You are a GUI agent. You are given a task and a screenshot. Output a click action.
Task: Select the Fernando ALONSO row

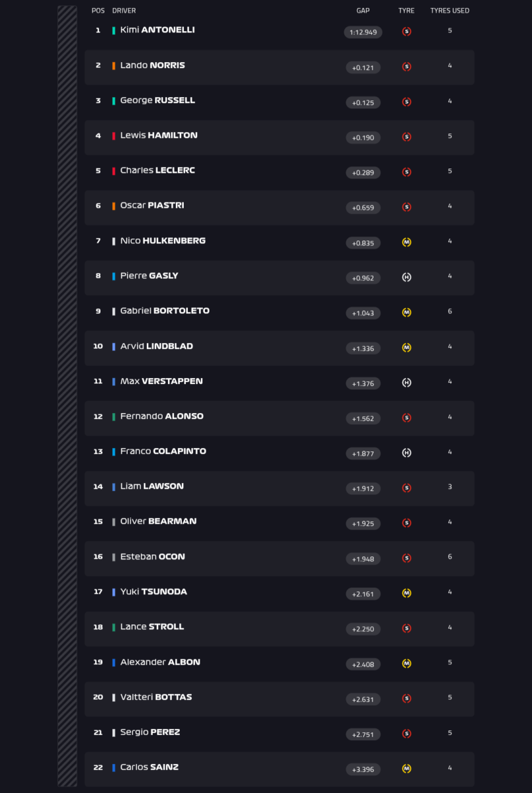[279, 418]
